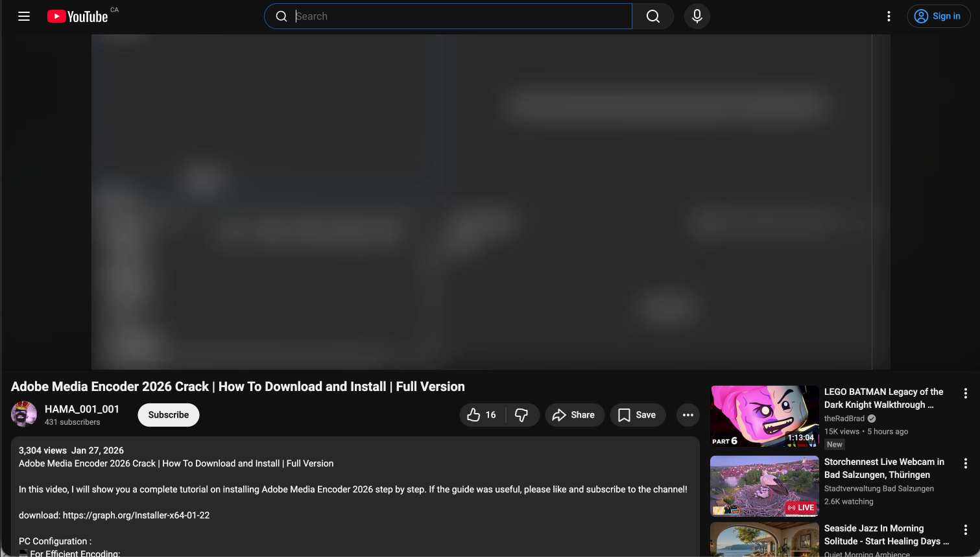Click the 'Jan 27, 2026' upload date
The image size is (980, 557).
tap(97, 451)
